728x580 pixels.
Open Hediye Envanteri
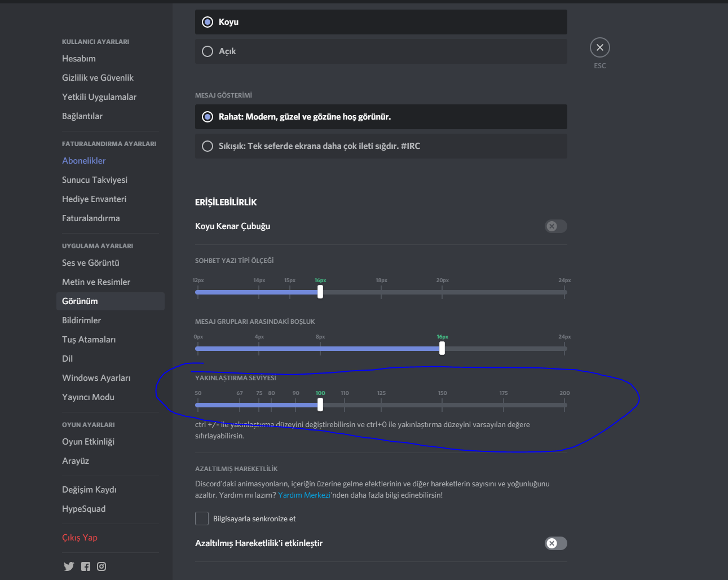tap(111, 199)
